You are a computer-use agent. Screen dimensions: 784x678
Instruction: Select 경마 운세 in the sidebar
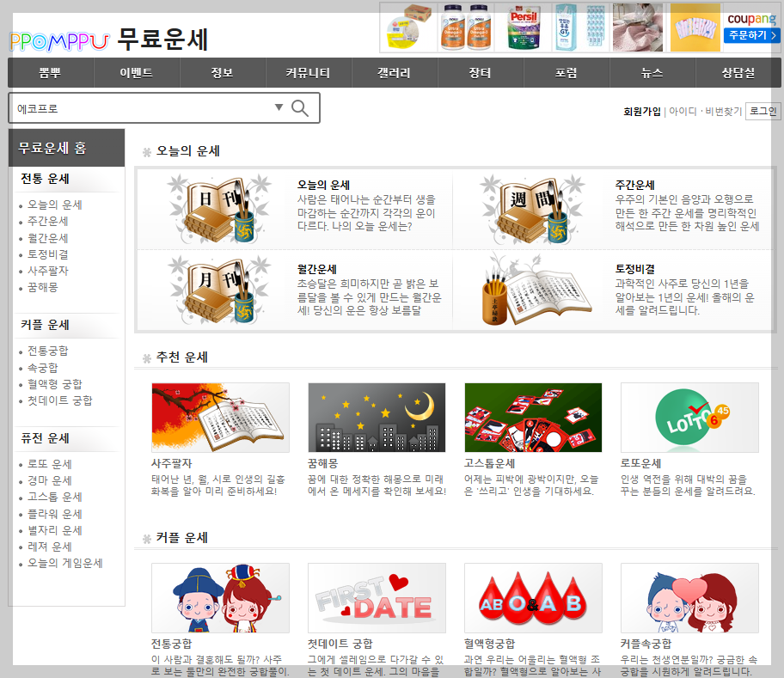pyautogui.click(x=50, y=480)
